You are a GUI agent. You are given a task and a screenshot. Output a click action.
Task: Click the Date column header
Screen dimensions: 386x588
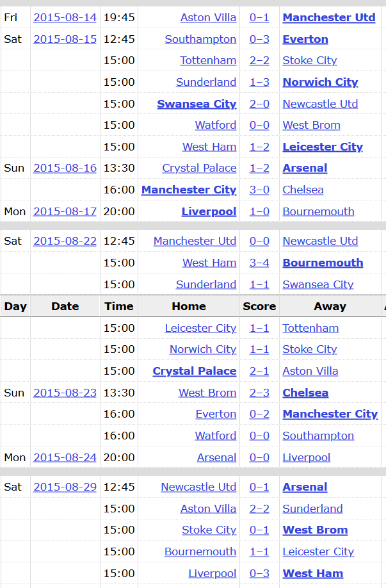[65, 306]
